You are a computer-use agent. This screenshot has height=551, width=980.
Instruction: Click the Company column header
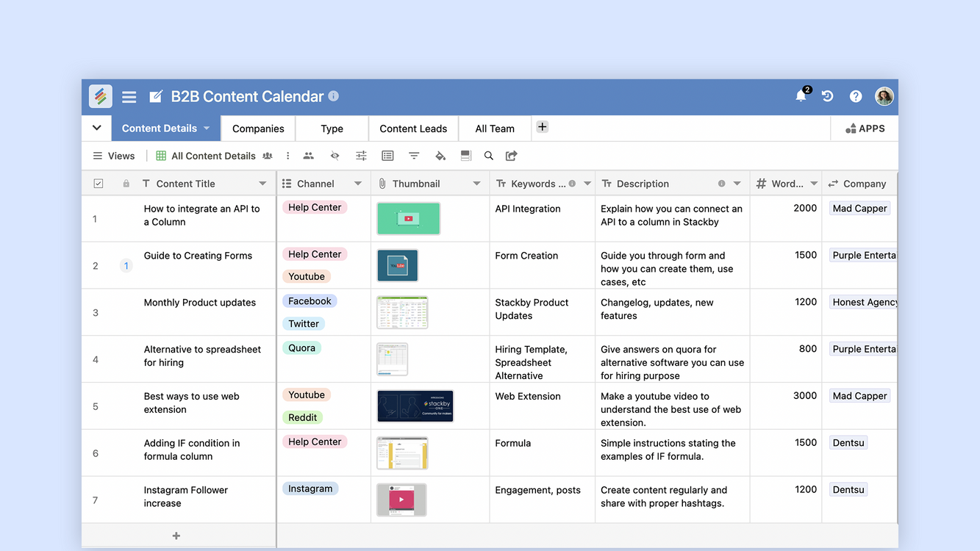860,184
